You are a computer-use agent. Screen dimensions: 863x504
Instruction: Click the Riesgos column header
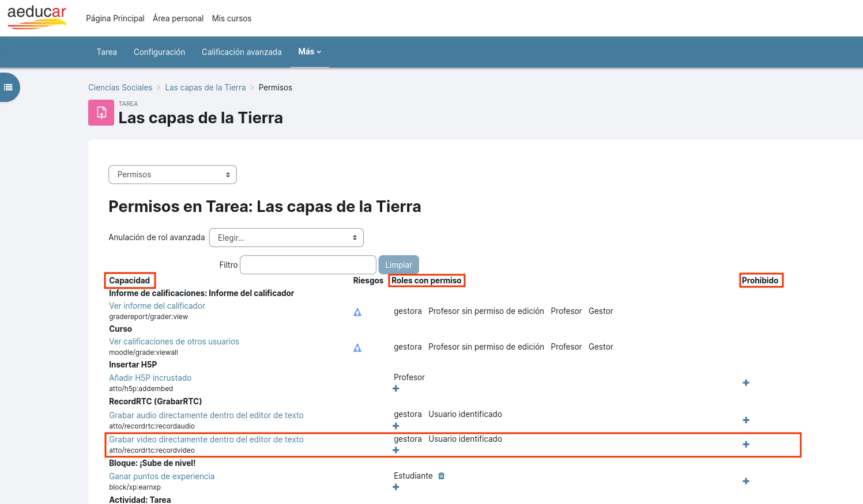point(368,281)
